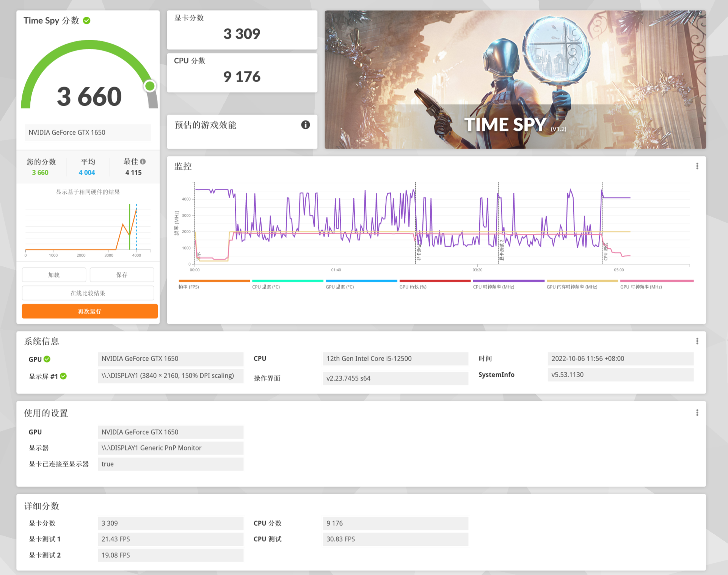This screenshot has height=575, width=728.
Task: Toggle the GPU load red legend entry
Action: pos(435,281)
